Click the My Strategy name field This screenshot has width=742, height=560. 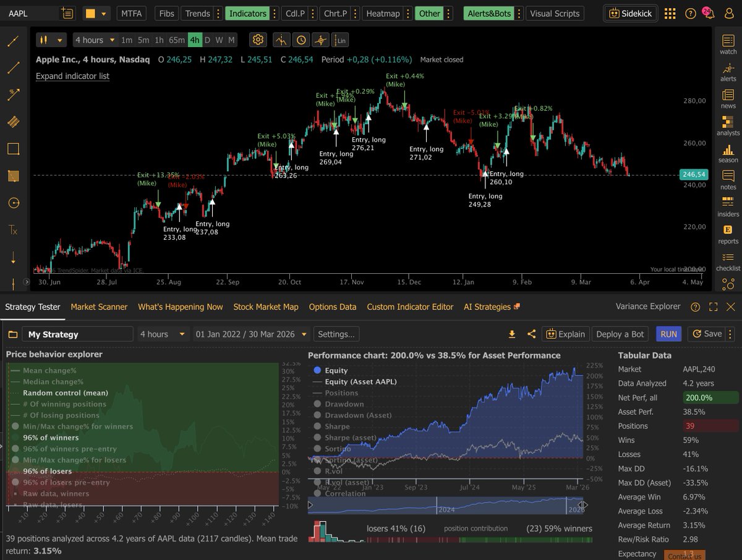point(77,334)
